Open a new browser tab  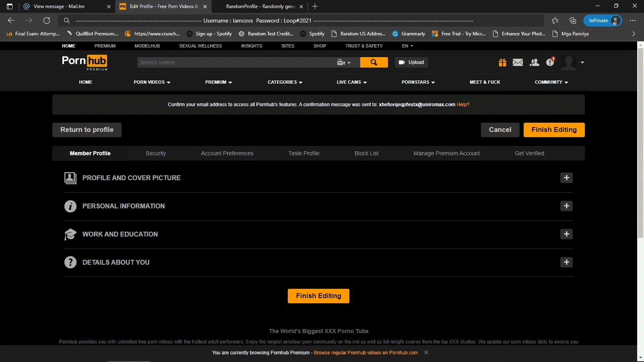315,6
